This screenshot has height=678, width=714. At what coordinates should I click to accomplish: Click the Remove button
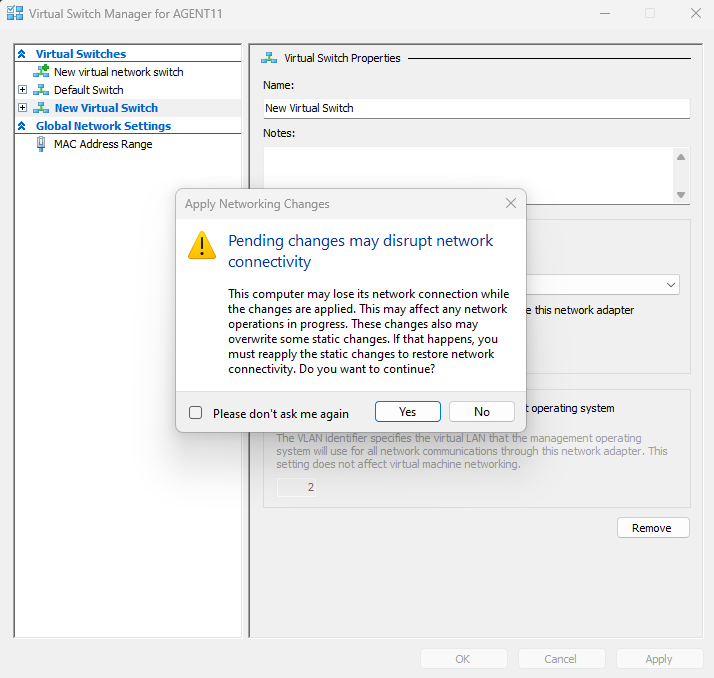[653, 528]
